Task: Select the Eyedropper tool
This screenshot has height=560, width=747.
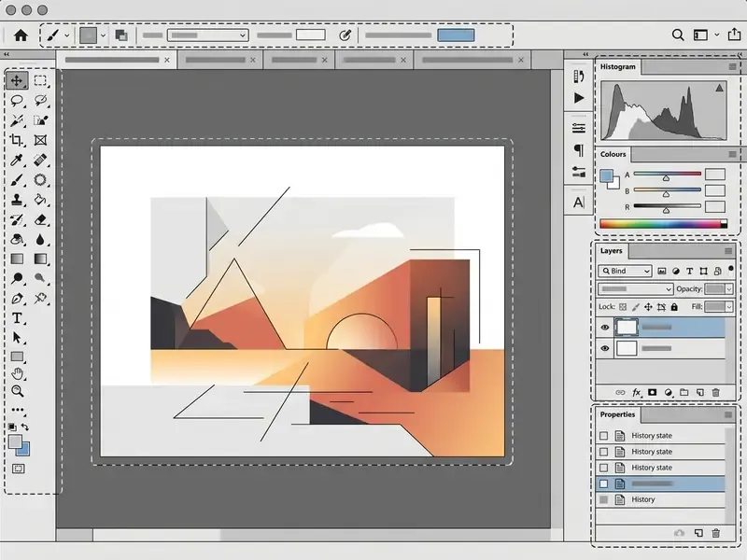Action: pyautogui.click(x=17, y=160)
